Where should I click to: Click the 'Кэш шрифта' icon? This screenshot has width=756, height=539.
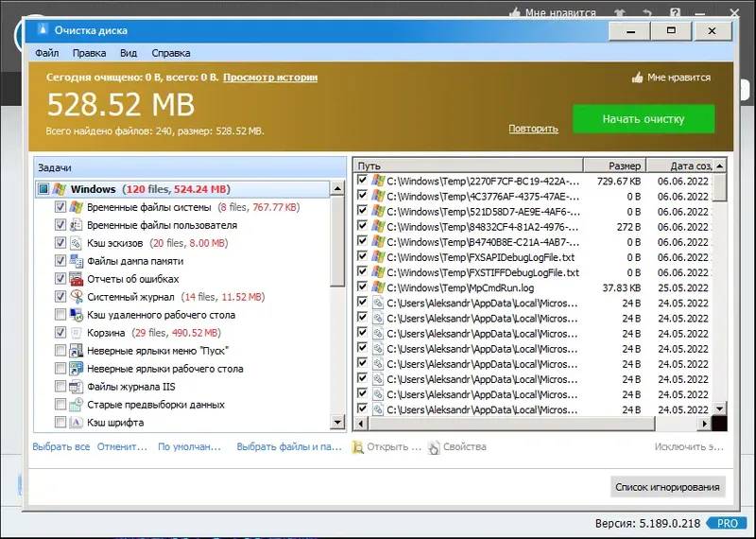77,423
